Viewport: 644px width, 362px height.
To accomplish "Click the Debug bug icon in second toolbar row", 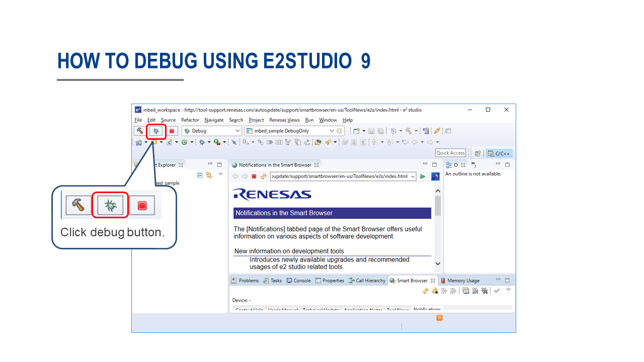I will pos(202,142).
